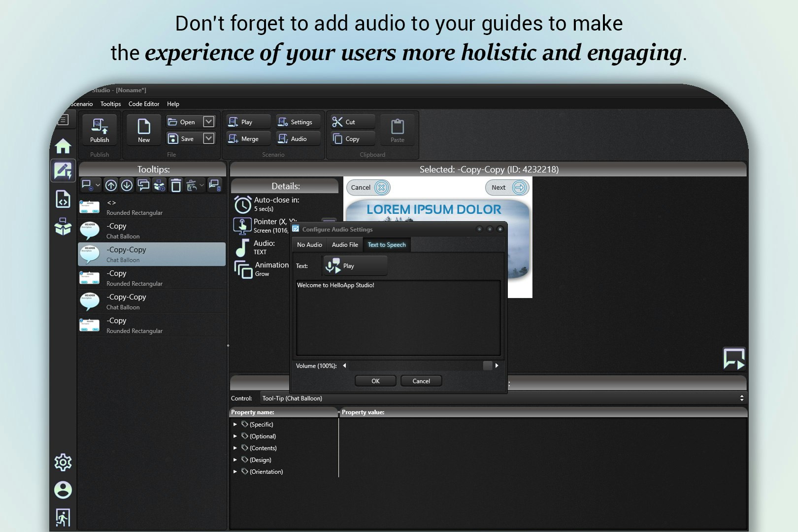
Task: Click OK in Configure Audio Settings
Action: click(x=375, y=381)
